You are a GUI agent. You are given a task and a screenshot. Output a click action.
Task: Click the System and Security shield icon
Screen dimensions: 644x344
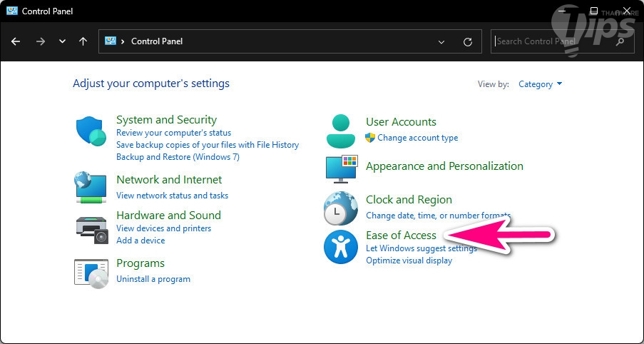[91, 131]
